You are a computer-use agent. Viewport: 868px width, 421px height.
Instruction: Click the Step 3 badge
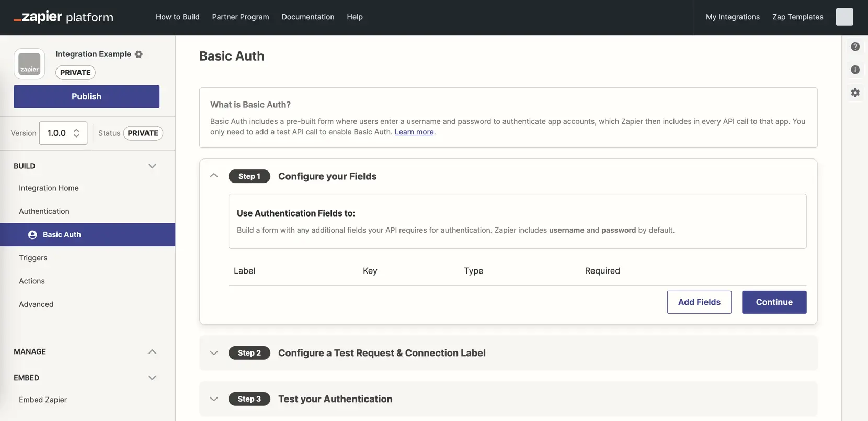pos(249,399)
